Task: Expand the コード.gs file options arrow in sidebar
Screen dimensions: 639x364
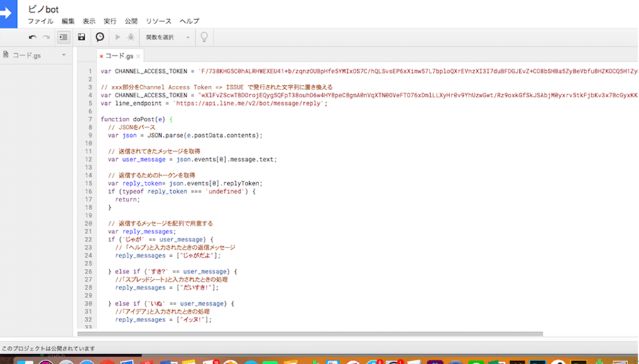Action: pos(64,55)
